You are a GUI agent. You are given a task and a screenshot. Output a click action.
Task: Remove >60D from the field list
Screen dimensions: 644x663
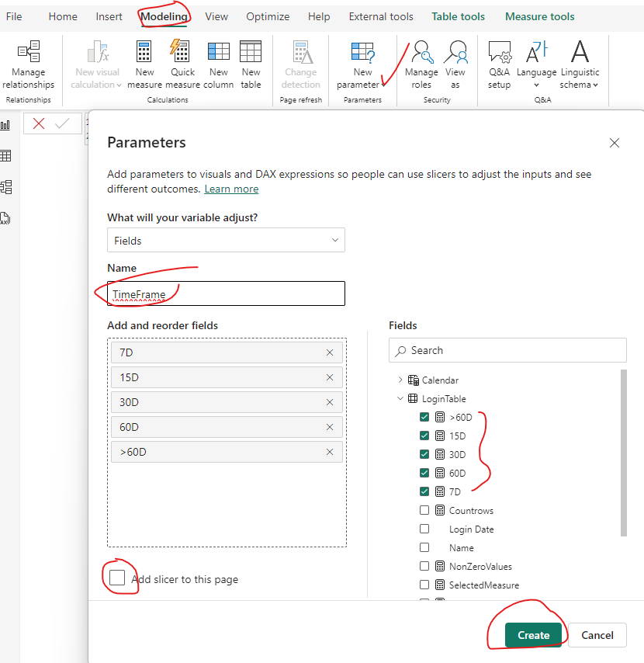[x=330, y=452]
